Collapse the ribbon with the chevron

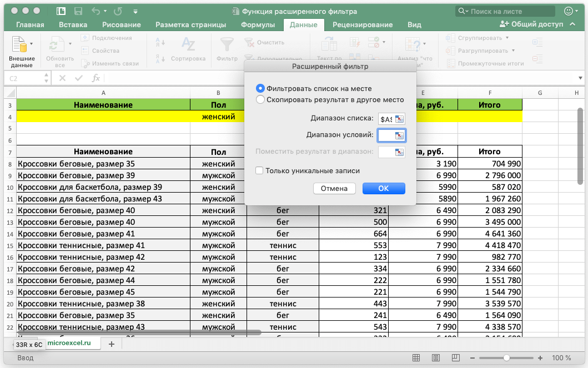point(572,24)
